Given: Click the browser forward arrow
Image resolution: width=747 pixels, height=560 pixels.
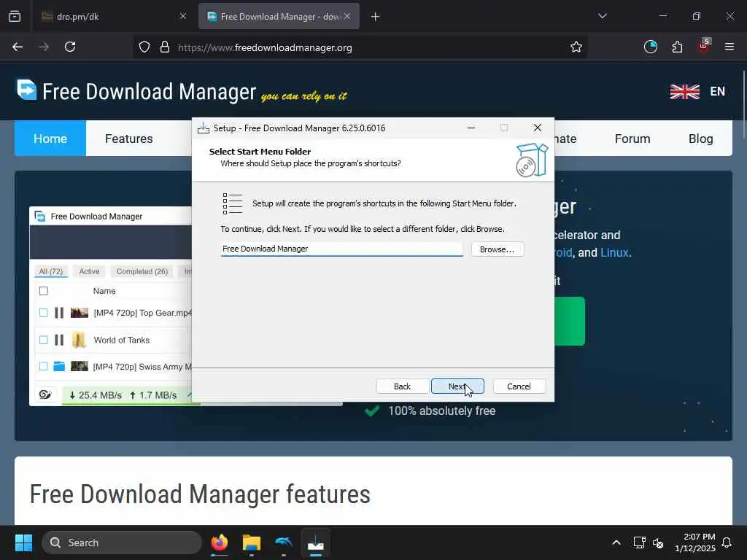Looking at the screenshot, I should [x=44, y=47].
